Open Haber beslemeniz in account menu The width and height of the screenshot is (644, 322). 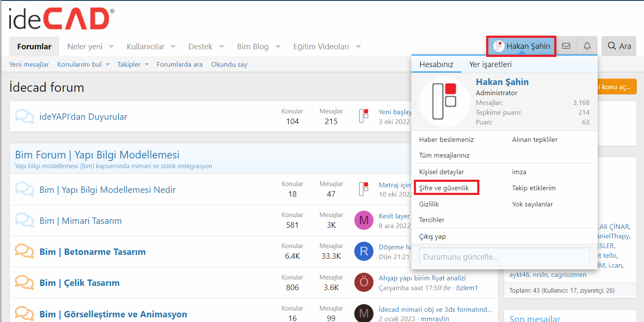tap(447, 139)
